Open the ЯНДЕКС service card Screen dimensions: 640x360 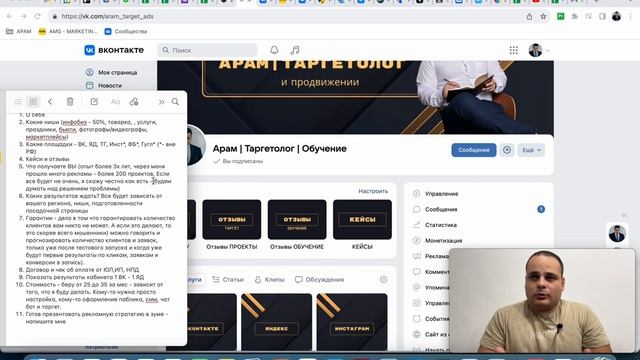pos(276,322)
